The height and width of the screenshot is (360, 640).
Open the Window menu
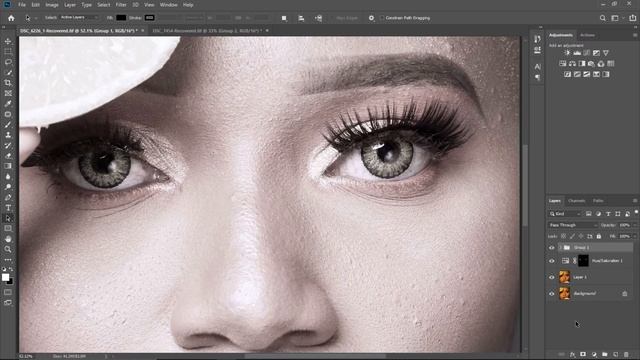169,5
